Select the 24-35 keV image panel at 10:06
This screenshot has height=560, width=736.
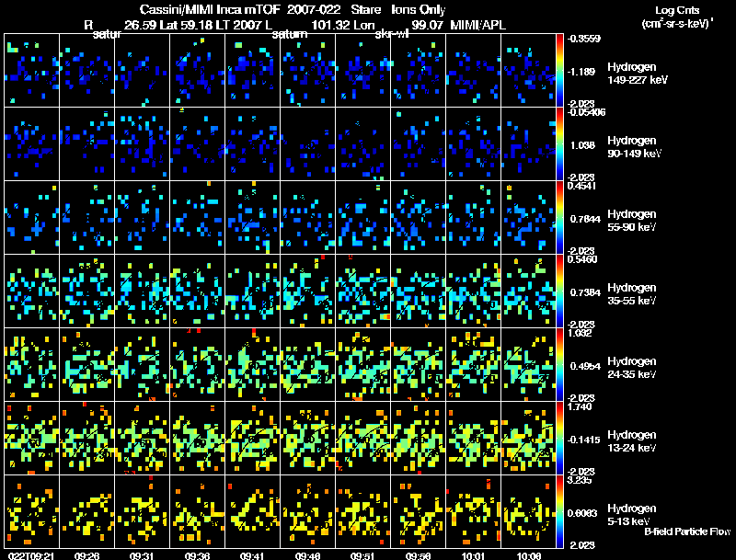(528, 364)
